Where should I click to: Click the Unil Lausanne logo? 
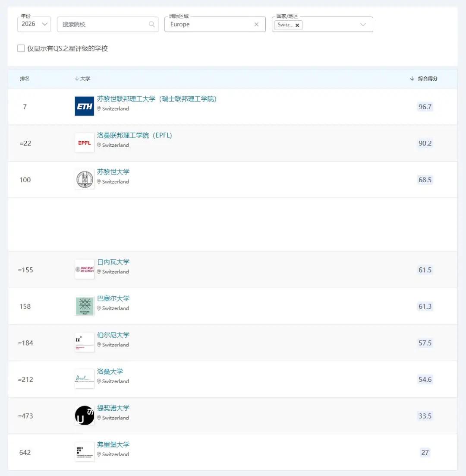click(84, 379)
